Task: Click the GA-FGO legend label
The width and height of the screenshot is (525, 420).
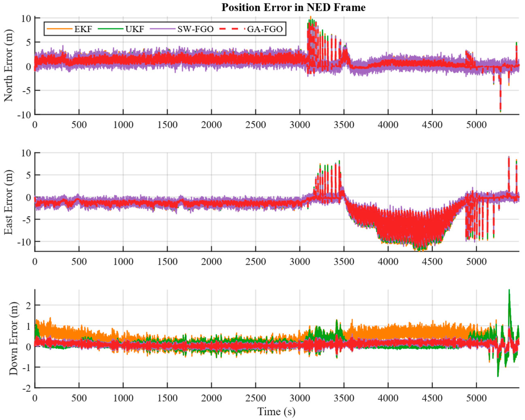Action: point(265,29)
